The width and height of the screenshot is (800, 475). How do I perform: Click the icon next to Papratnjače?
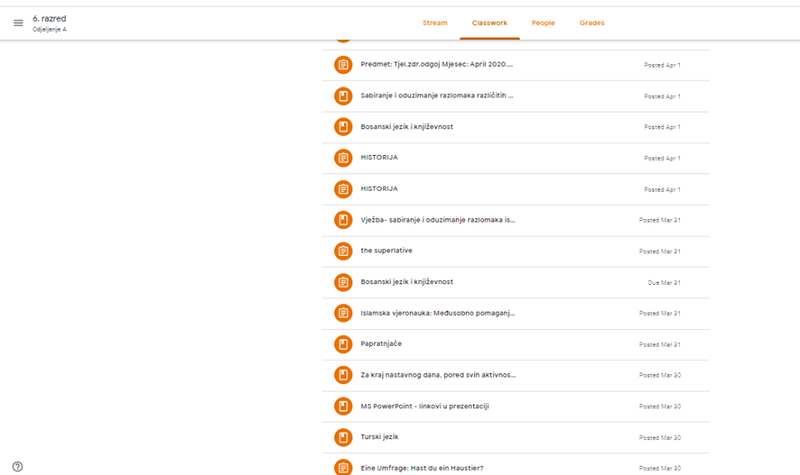pyautogui.click(x=343, y=343)
